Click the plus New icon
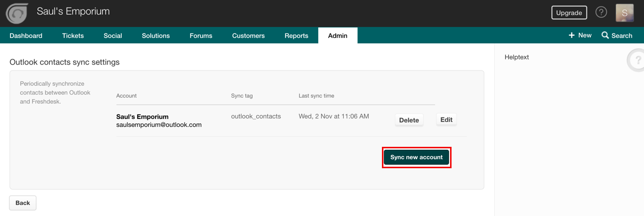 pos(571,35)
